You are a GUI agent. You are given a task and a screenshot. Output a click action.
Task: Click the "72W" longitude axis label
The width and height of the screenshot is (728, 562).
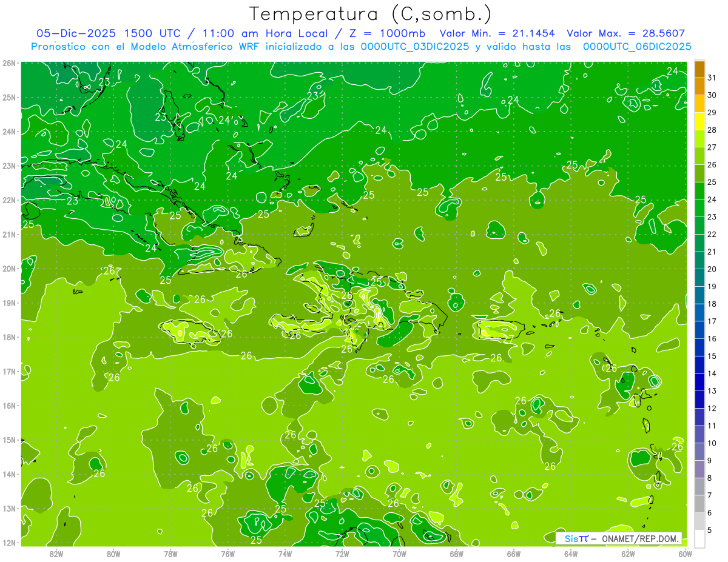[342, 554]
